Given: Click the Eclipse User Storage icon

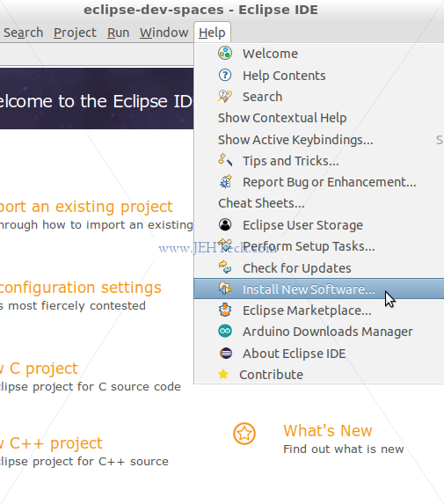Looking at the screenshot, I should (x=225, y=224).
